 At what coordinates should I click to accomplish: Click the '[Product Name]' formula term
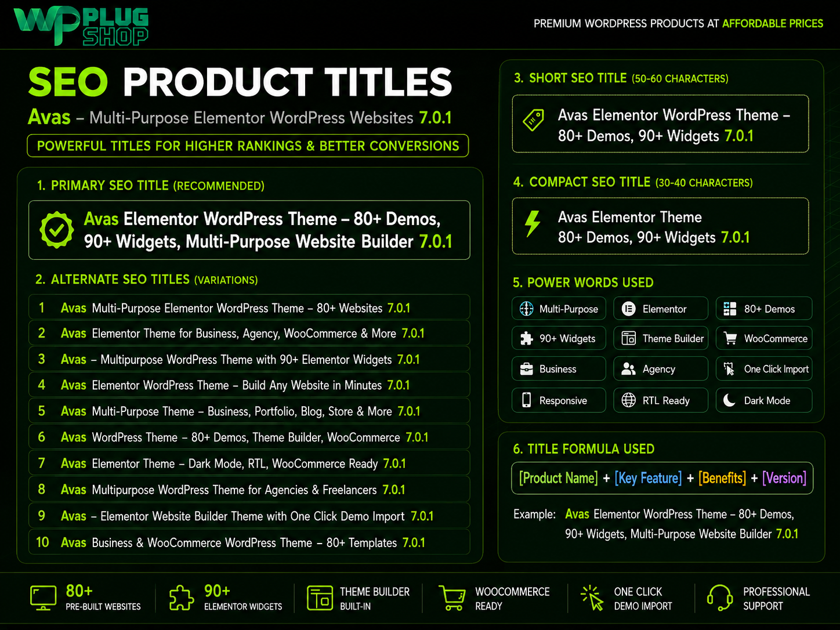pos(558,478)
